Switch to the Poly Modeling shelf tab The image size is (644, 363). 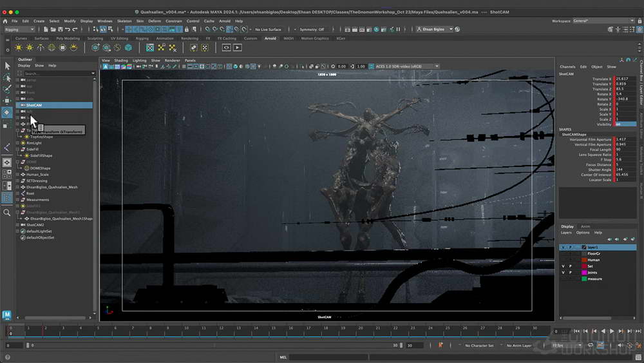click(x=68, y=38)
